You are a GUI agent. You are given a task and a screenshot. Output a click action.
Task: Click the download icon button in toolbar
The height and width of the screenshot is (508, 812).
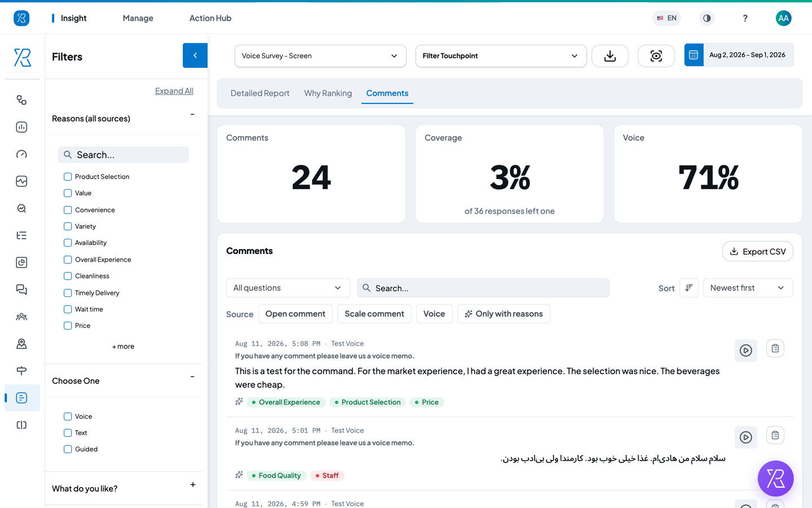coord(610,56)
